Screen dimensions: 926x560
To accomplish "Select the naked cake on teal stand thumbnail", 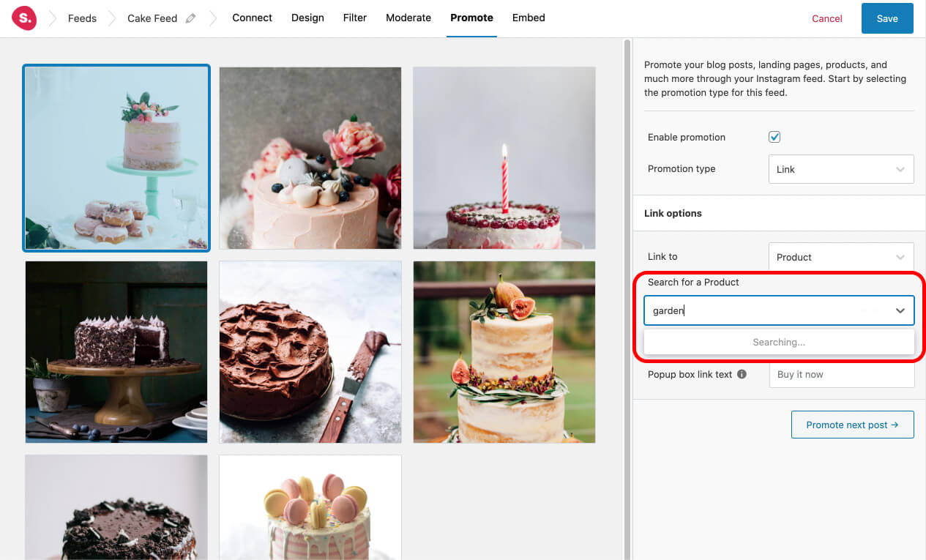I will (x=116, y=158).
